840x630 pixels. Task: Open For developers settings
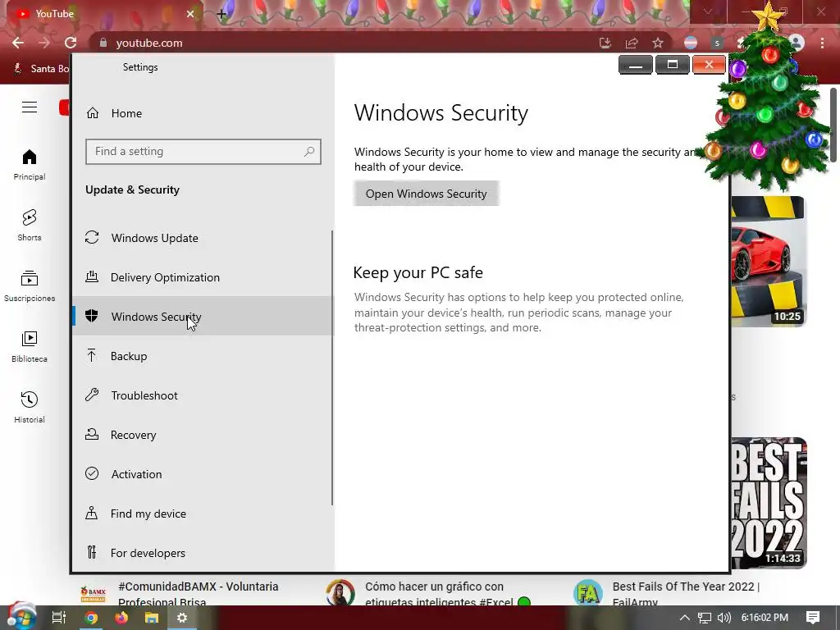[202, 553]
